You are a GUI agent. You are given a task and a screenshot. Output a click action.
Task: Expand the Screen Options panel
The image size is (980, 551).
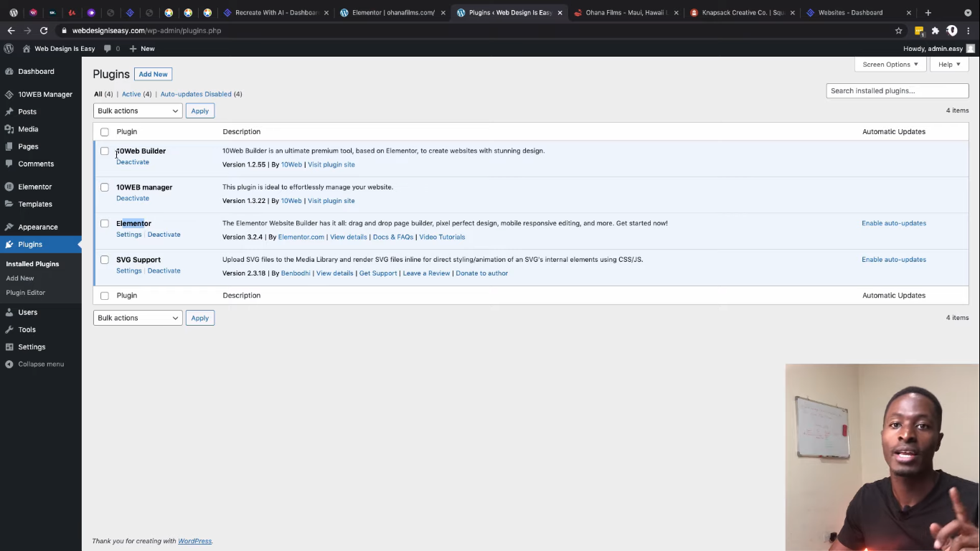[890, 65]
